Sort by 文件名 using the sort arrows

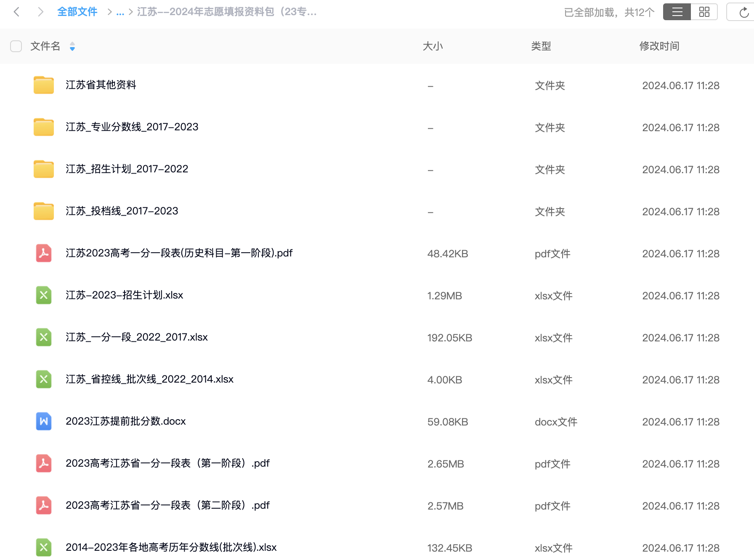pyautogui.click(x=72, y=46)
